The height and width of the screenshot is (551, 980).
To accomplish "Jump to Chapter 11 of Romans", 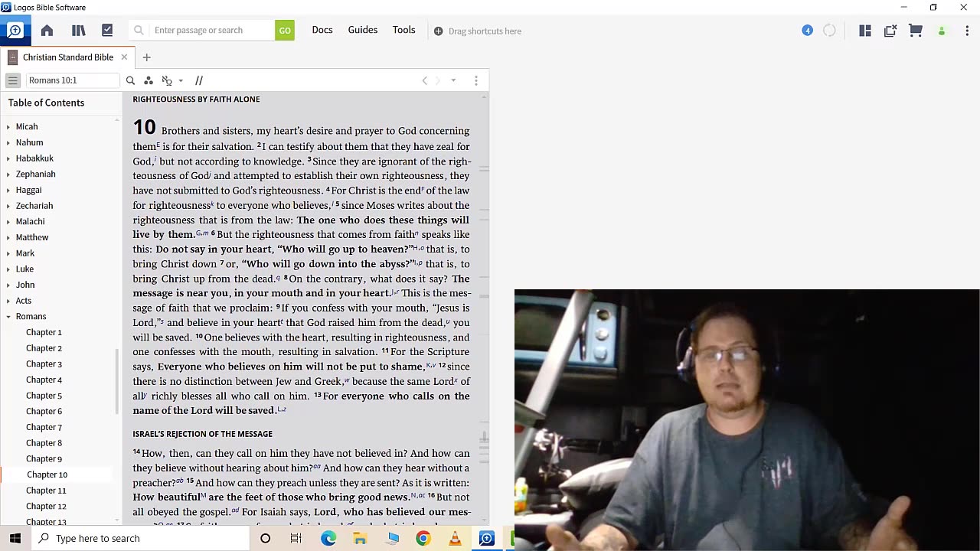I will (x=46, y=491).
